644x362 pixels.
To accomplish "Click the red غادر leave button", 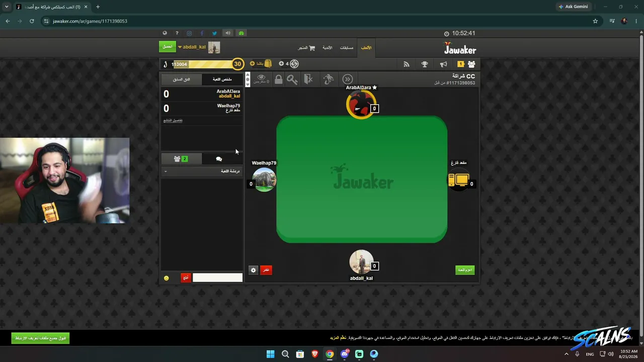I will [266, 270].
